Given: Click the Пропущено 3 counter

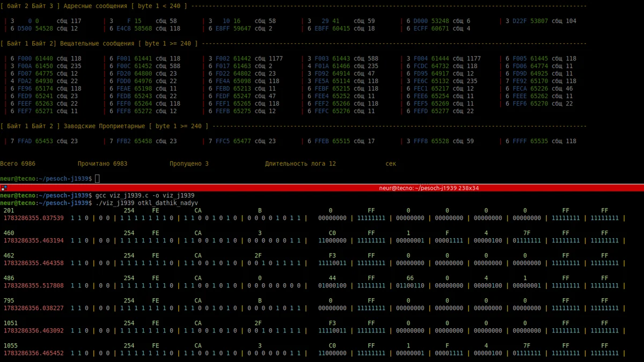Looking at the screenshot, I should click(x=189, y=164).
